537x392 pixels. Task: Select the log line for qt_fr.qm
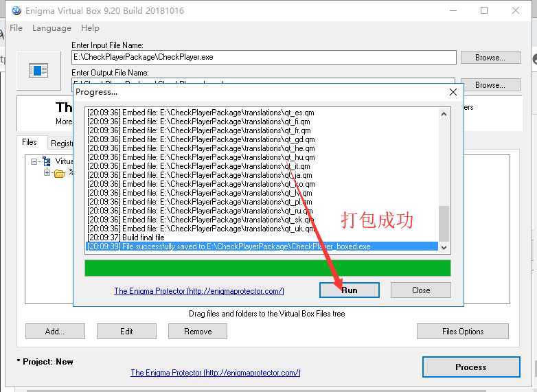[262, 130]
